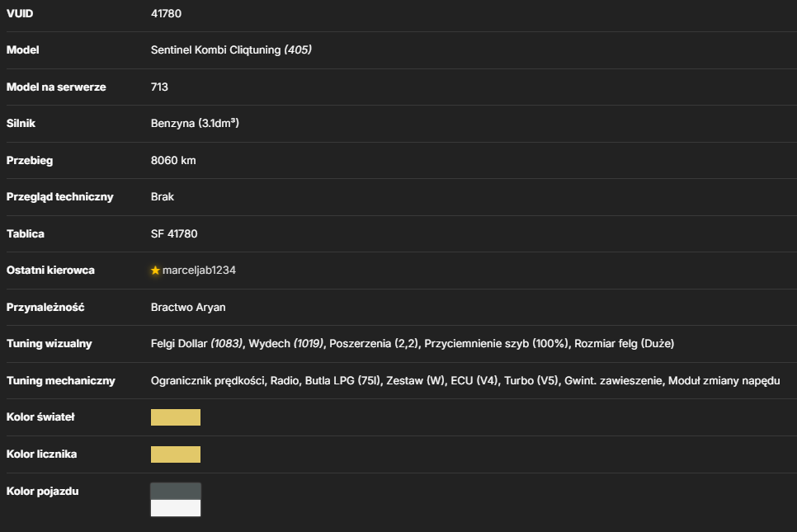797x532 pixels.
Task: Click the plate value SF 41780
Action: coord(174,233)
